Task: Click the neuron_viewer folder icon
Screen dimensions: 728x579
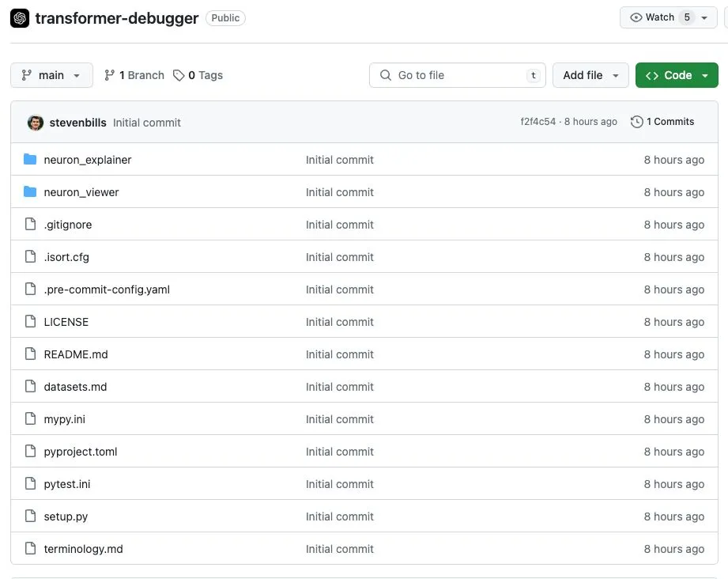Action: click(30, 192)
